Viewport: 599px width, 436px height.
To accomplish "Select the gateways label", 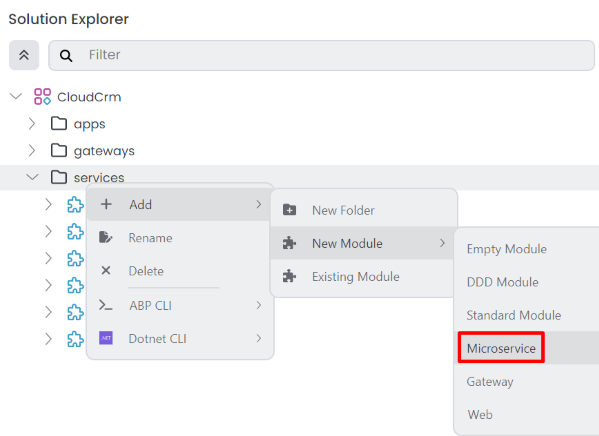I will [x=104, y=151].
